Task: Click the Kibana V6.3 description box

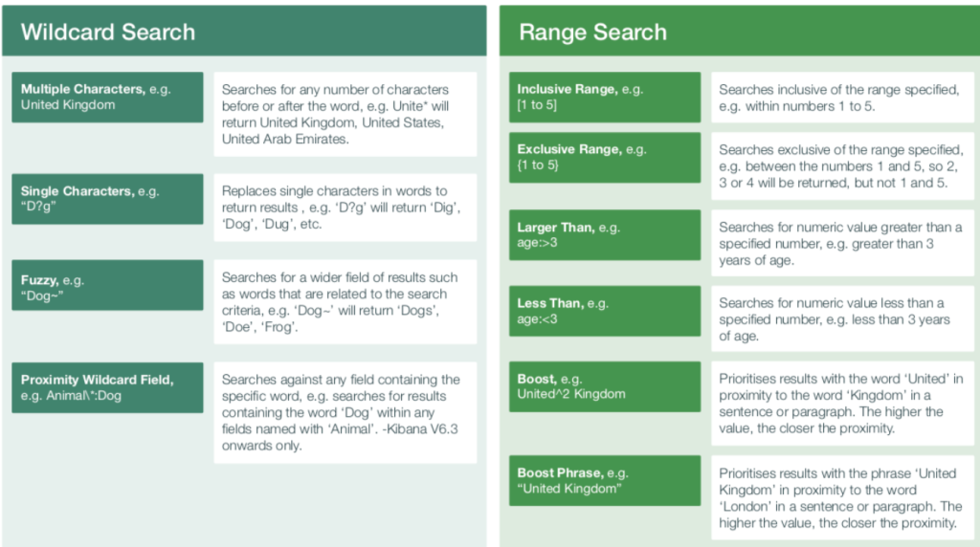Action: tap(345, 413)
